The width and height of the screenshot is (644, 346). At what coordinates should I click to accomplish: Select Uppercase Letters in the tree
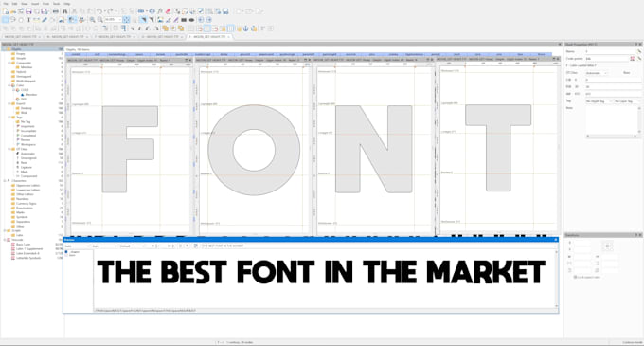click(27, 186)
